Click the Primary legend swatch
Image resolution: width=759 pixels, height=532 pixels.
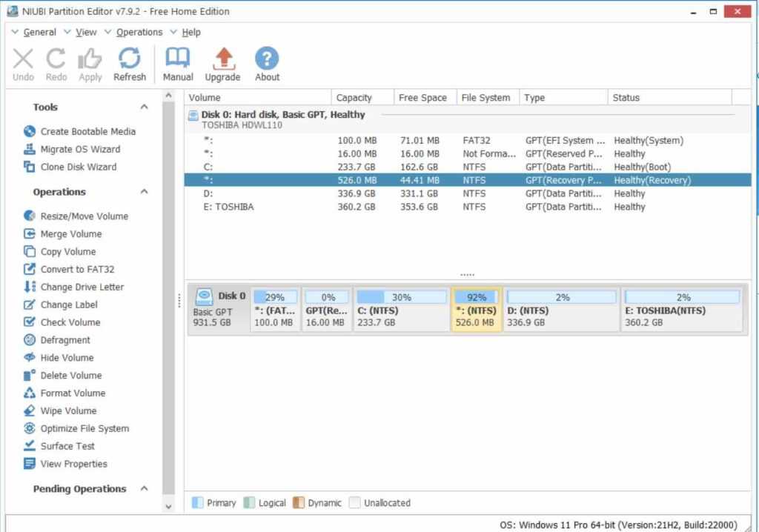pyautogui.click(x=197, y=502)
